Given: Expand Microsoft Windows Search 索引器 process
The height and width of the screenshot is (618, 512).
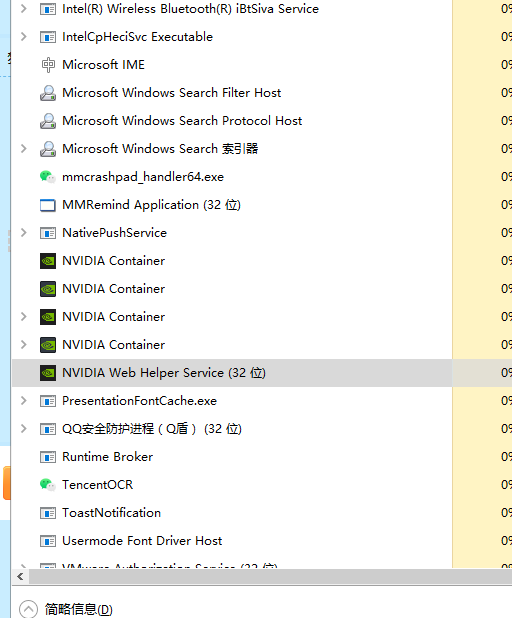Looking at the screenshot, I should coord(24,149).
